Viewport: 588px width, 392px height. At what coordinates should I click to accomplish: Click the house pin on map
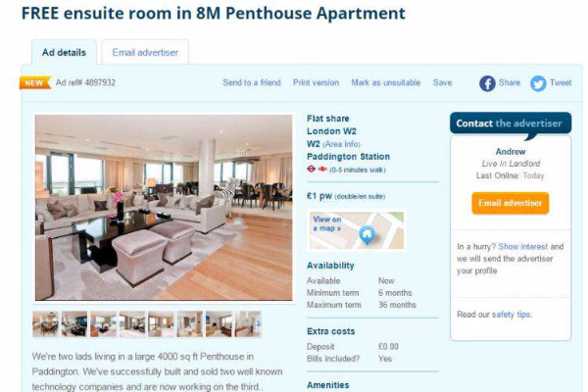pos(367,235)
